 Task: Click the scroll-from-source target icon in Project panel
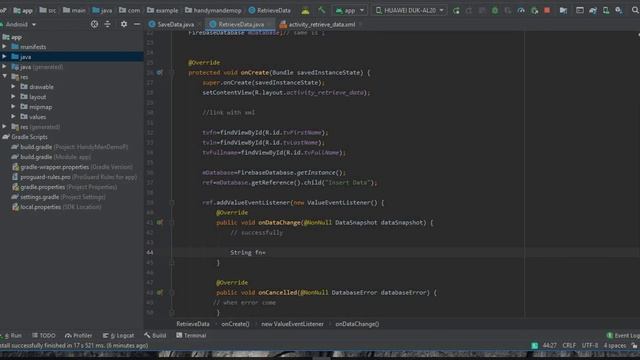pyautogui.click(x=94, y=24)
